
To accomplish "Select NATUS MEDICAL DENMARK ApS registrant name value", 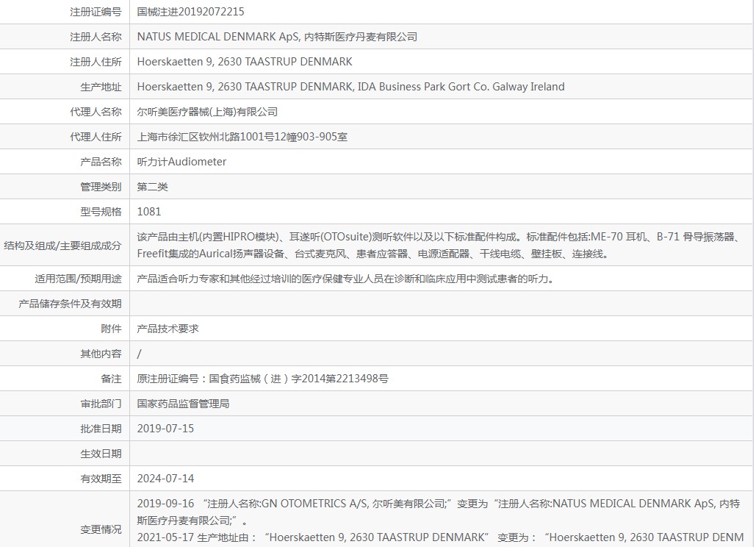I will [x=277, y=37].
